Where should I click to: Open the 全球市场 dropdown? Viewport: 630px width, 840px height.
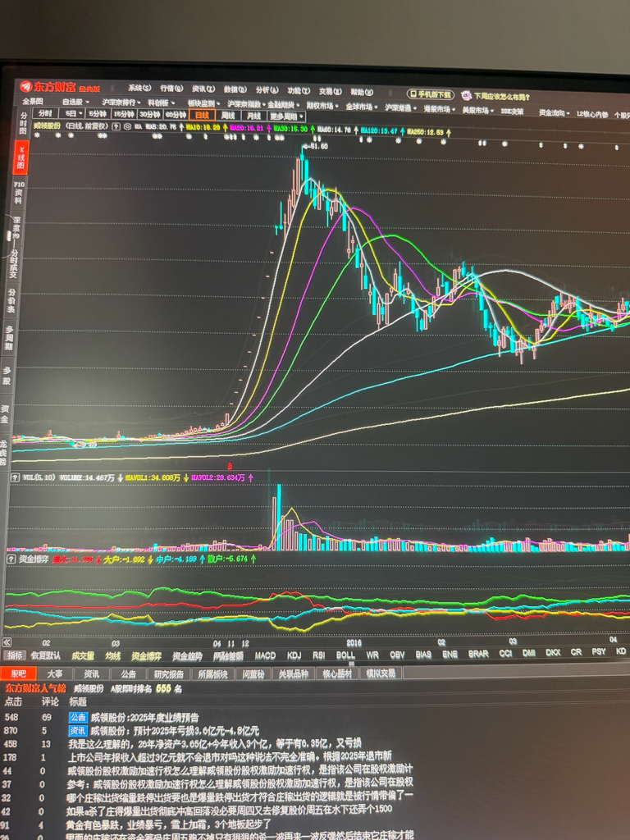[x=362, y=107]
